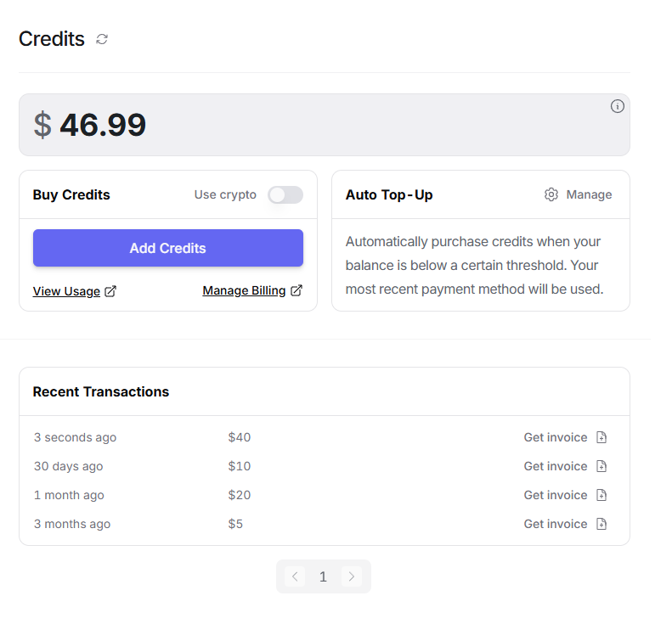Click the Add Credits button
This screenshot has height=624, width=672.
point(168,248)
